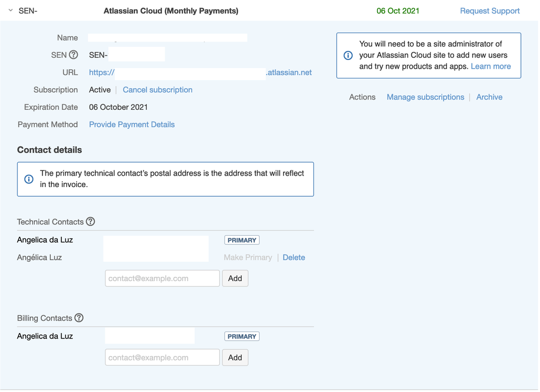Open Provide Payment Details link
This screenshot has width=540, height=392.
point(132,124)
